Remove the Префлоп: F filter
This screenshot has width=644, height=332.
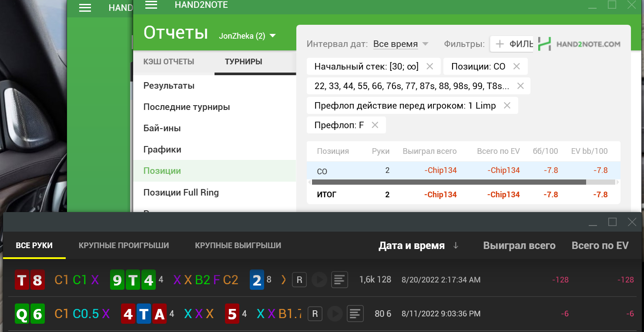pyautogui.click(x=375, y=125)
